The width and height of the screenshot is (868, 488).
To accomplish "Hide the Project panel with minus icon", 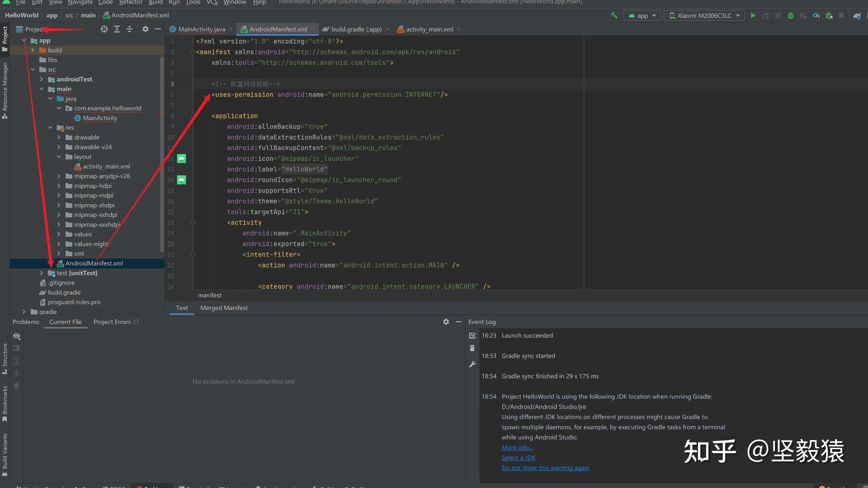I will tap(158, 29).
